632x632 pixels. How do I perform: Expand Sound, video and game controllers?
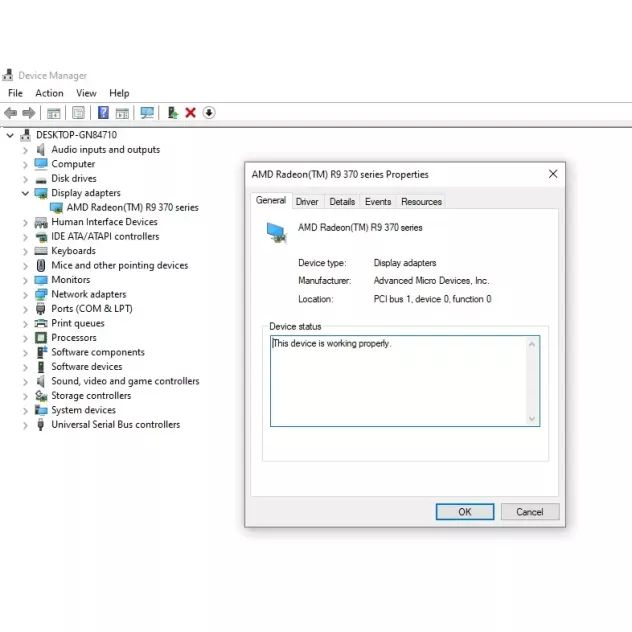coord(26,382)
